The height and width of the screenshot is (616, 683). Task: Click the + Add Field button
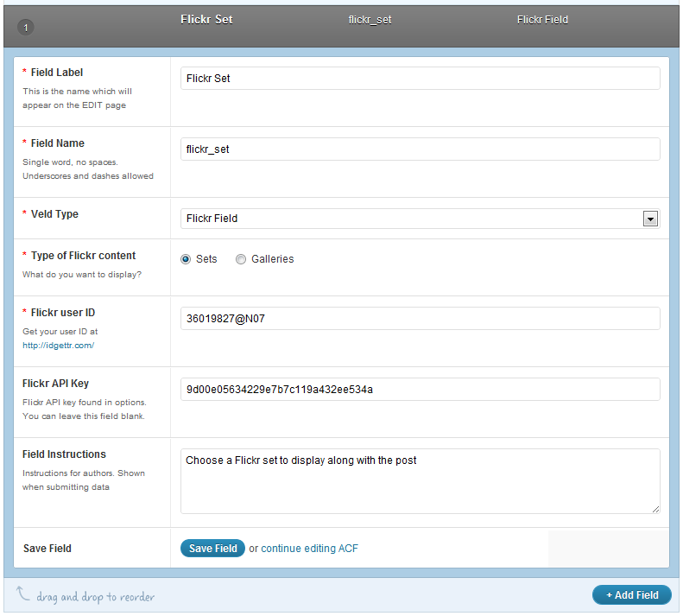pyautogui.click(x=631, y=595)
